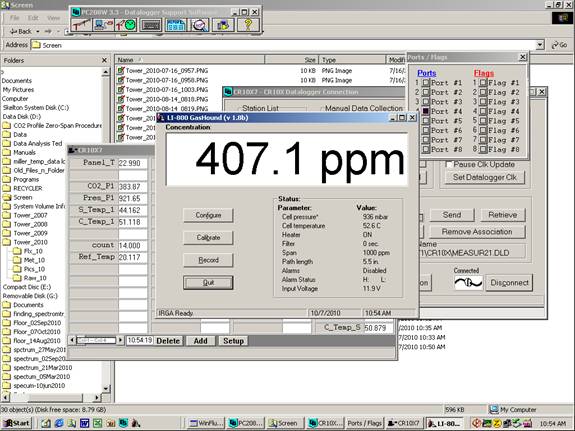Open Setup from the PC208W toolbar

point(81,25)
